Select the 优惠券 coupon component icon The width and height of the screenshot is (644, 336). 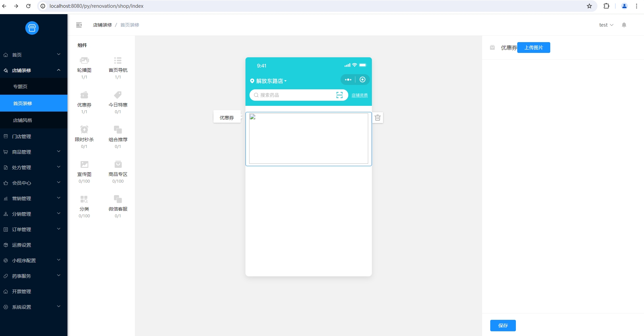pos(84,95)
